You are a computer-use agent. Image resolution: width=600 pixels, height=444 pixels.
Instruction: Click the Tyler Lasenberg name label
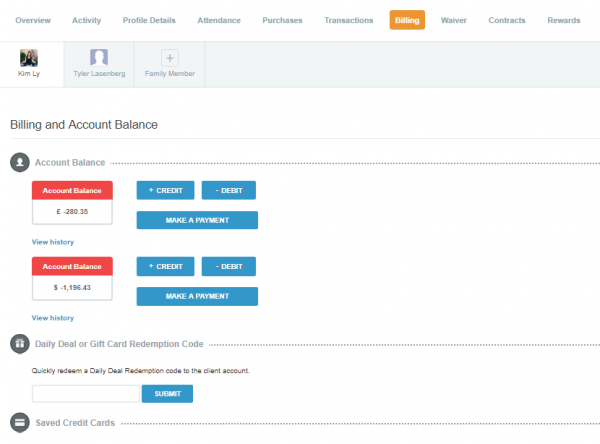pos(99,73)
